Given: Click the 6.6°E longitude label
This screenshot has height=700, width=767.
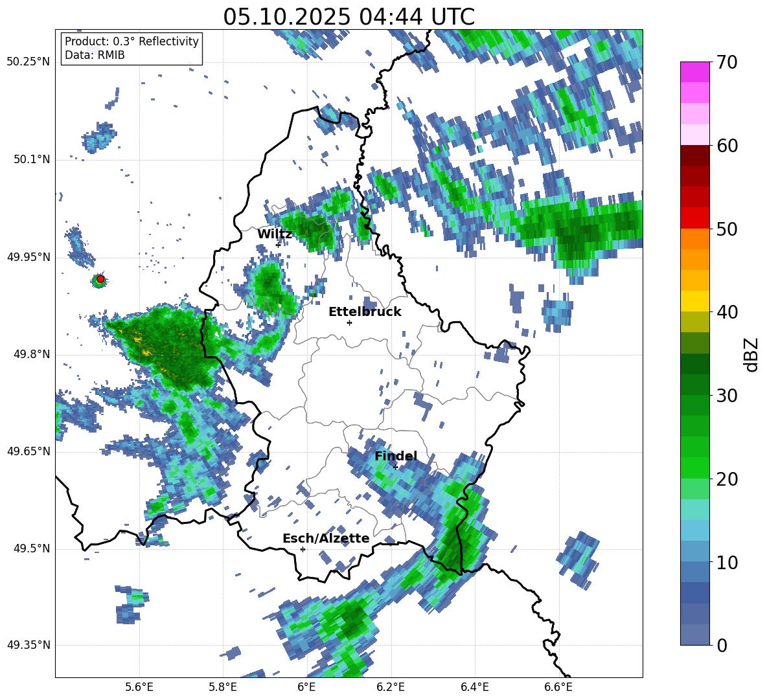Looking at the screenshot, I should tap(558, 688).
